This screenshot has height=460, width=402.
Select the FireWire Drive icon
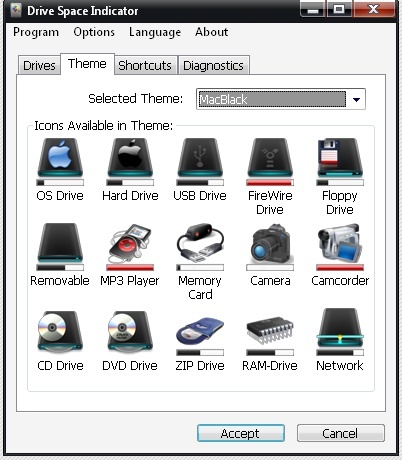point(270,157)
